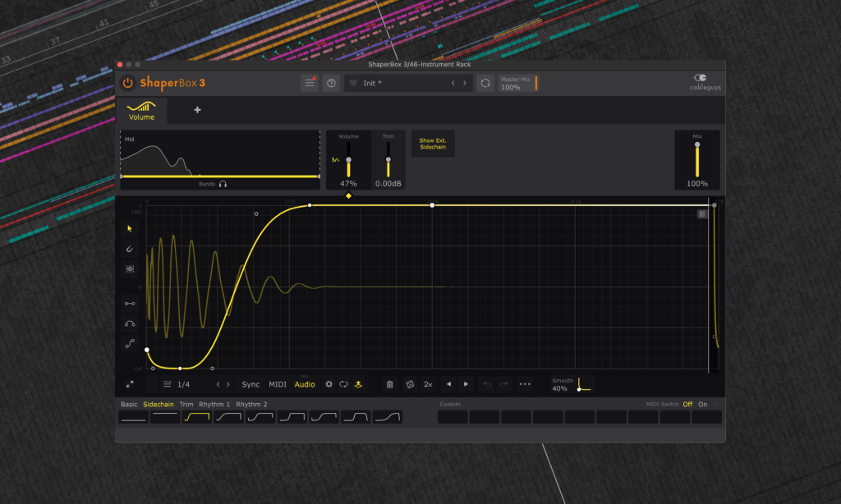Image resolution: width=841 pixels, height=504 pixels.
Task: Open the help question mark icon
Action: (331, 83)
